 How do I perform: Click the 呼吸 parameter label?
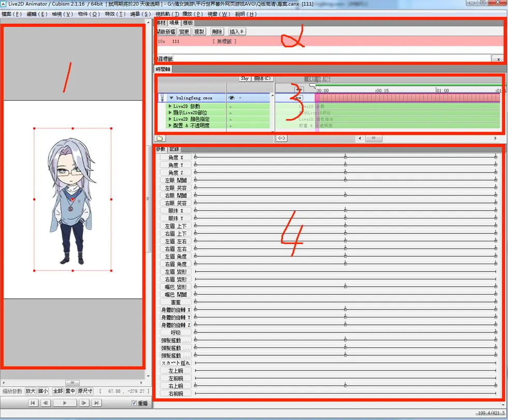pyautogui.click(x=176, y=332)
